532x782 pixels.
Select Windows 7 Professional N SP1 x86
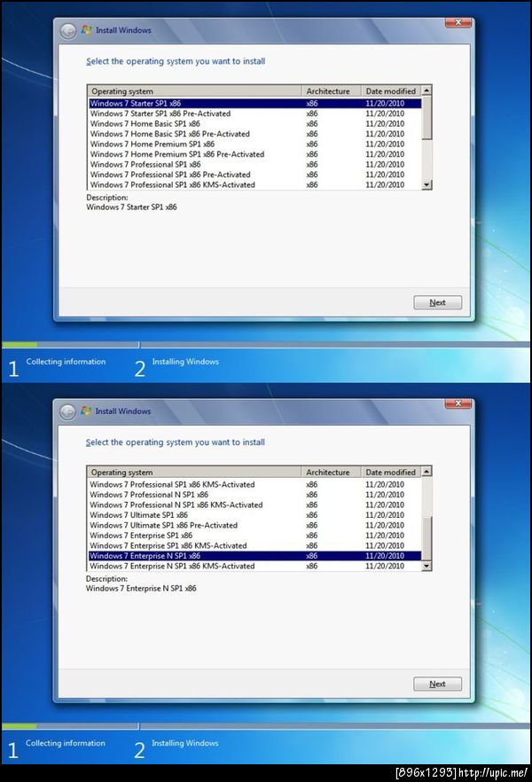coord(254,495)
